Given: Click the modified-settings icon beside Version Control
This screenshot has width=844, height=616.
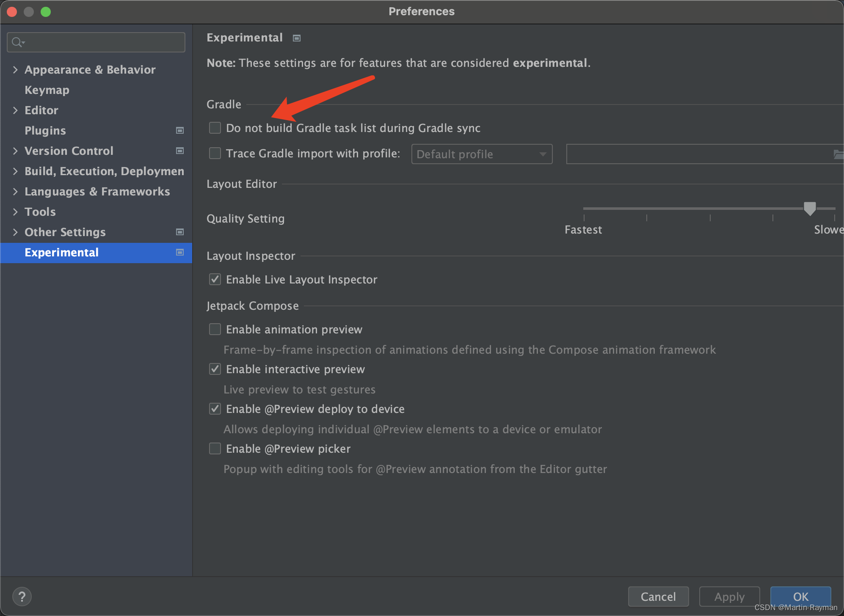Looking at the screenshot, I should point(179,151).
